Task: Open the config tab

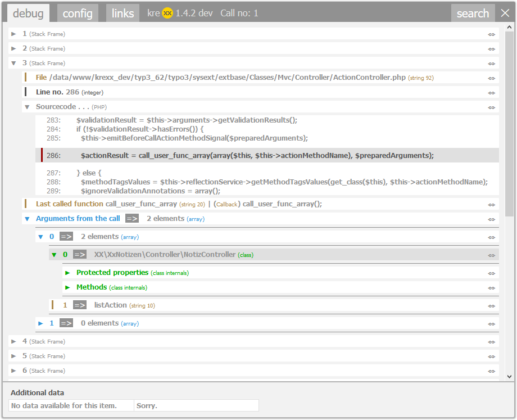Action: click(x=78, y=13)
